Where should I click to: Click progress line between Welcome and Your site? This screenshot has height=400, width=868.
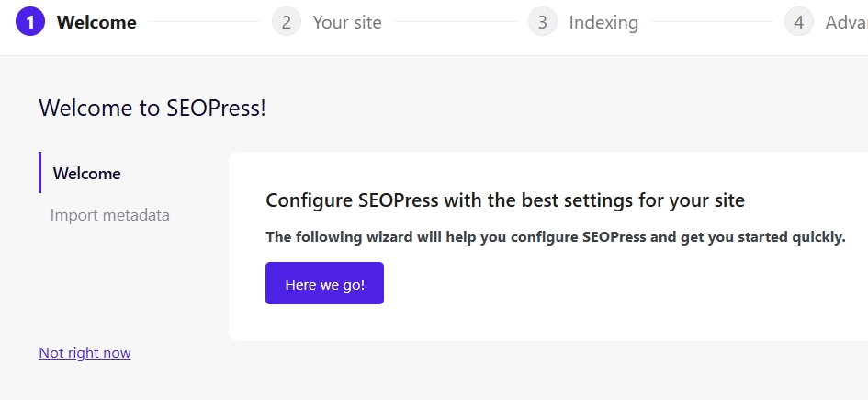pos(204,22)
